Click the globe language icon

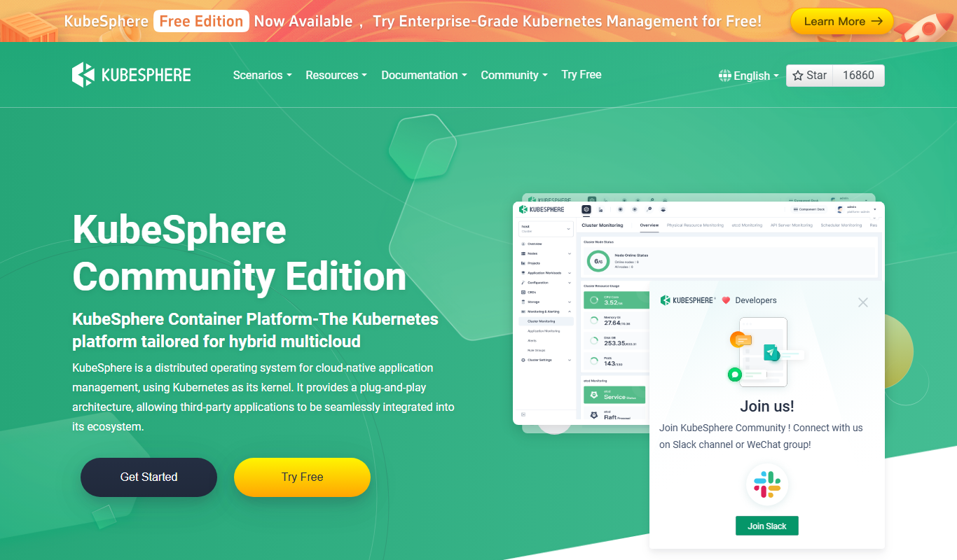[725, 76]
